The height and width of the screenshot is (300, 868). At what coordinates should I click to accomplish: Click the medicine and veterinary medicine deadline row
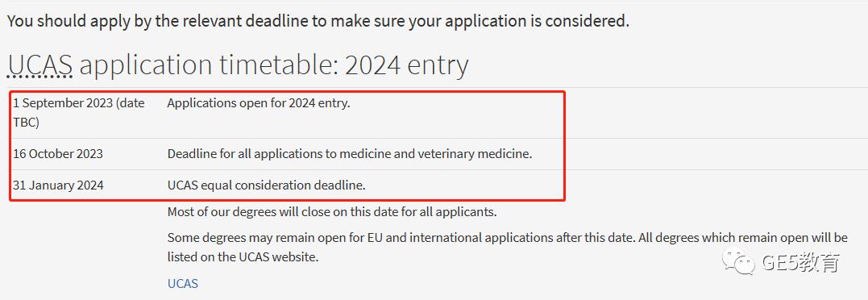288,154
